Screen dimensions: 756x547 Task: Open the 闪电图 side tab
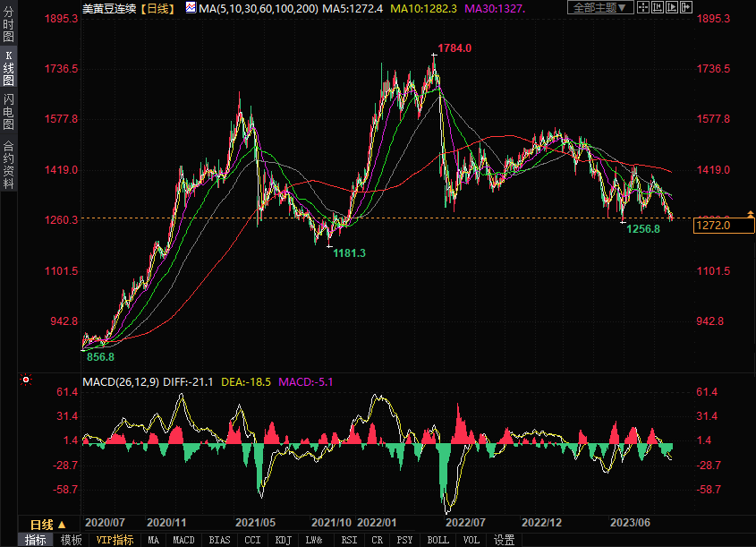point(8,111)
